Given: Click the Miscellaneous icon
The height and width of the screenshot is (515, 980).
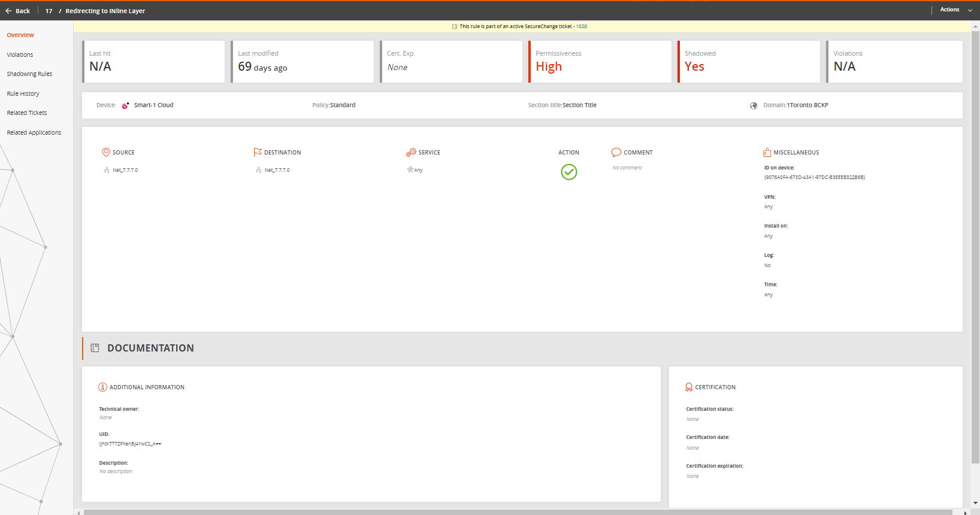Looking at the screenshot, I should [x=767, y=152].
